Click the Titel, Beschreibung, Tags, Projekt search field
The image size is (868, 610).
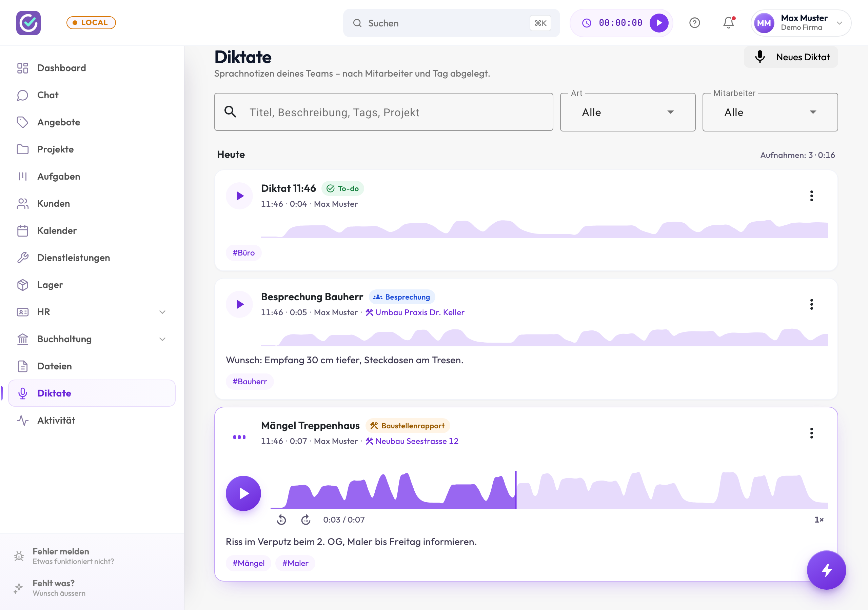384,112
